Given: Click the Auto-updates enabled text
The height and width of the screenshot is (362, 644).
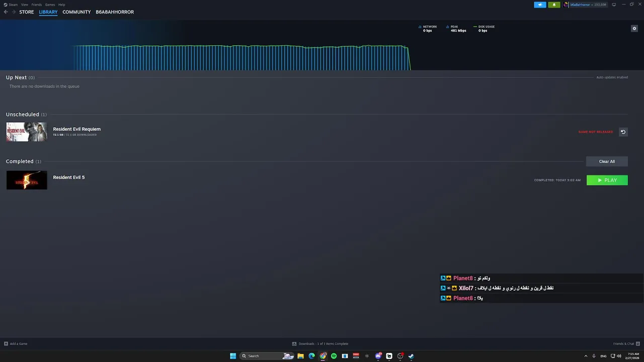Looking at the screenshot, I should coord(612,77).
